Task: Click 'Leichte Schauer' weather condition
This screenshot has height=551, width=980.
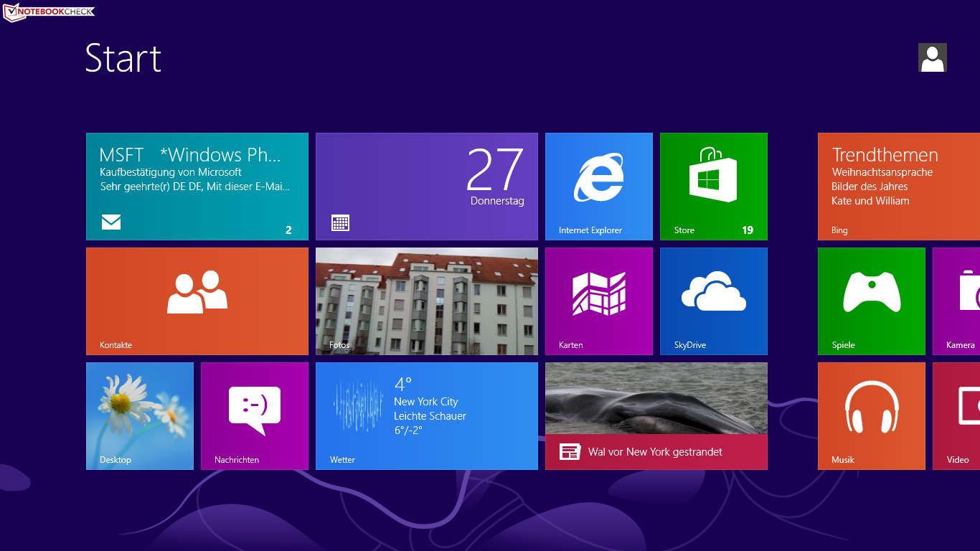Action: (430, 416)
